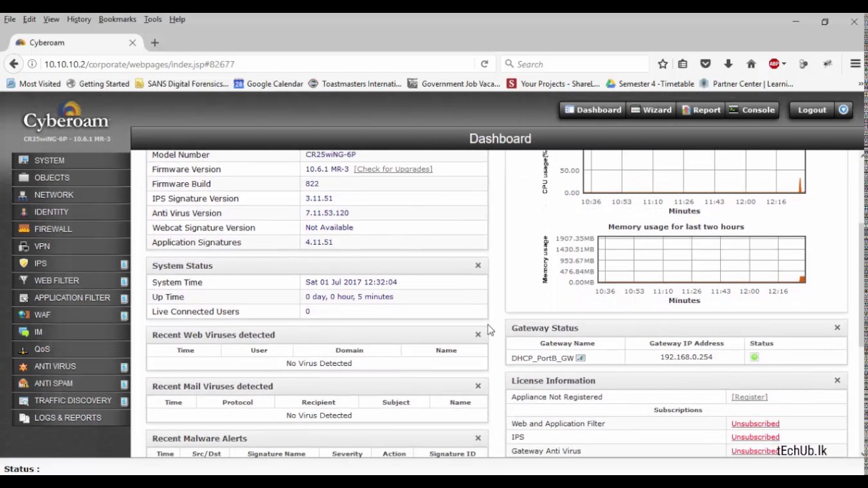Open the VPN sidebar section
Screen dimensions: 868x488
tap(71, 246)
